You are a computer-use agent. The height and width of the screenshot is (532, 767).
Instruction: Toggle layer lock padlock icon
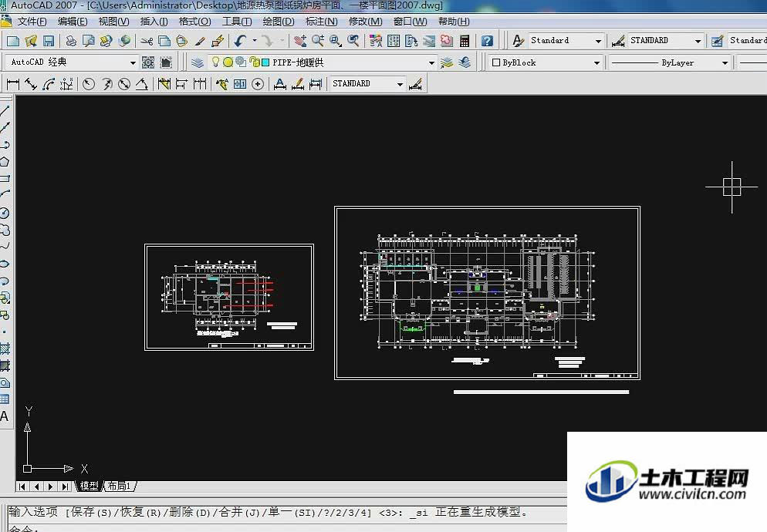point(255,62)
